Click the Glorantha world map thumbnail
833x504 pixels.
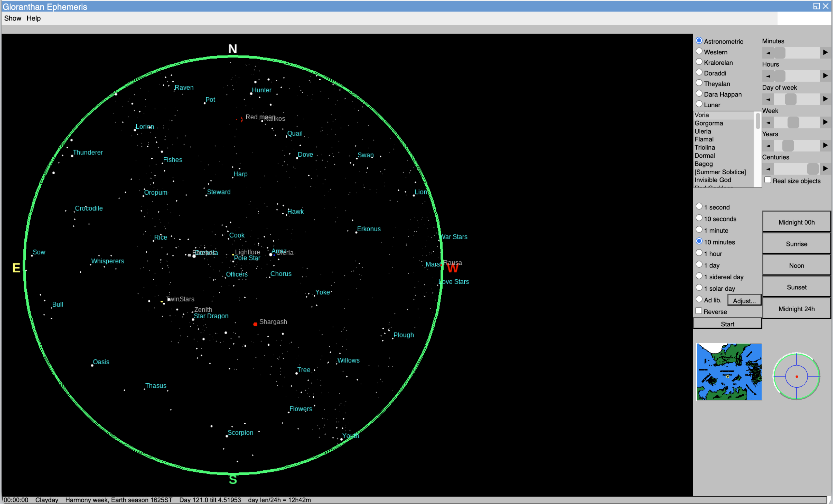click(729, 372)
